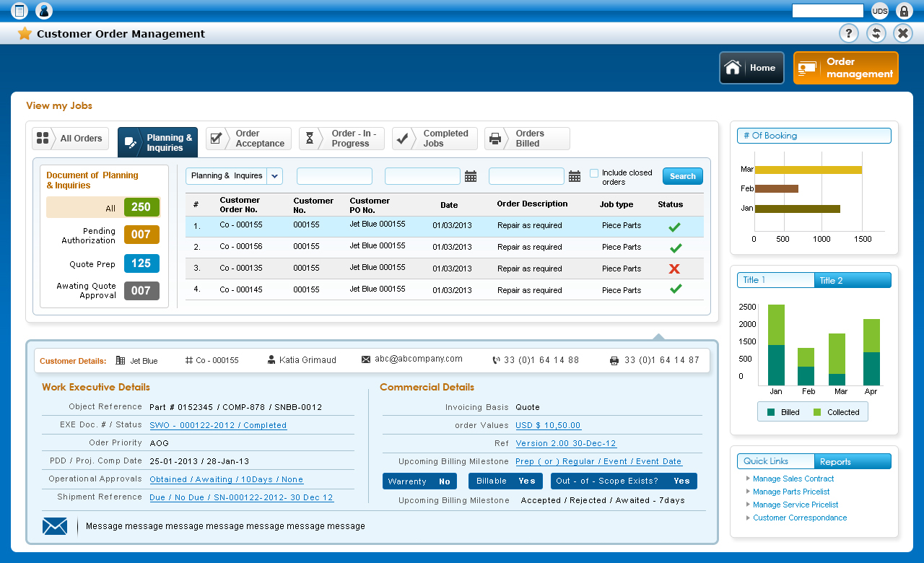The image size is (924, 563).
Task: Click fax printer icon near 33 (0)1 64 14 87
Action: (614, 360)
